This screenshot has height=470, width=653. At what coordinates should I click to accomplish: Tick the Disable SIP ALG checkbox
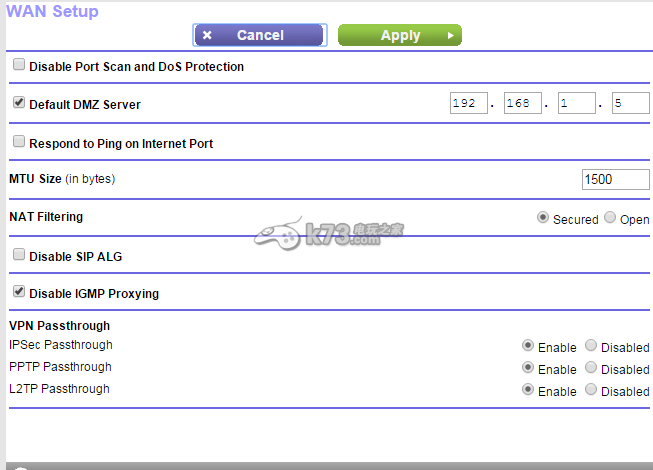coord(19,255)
